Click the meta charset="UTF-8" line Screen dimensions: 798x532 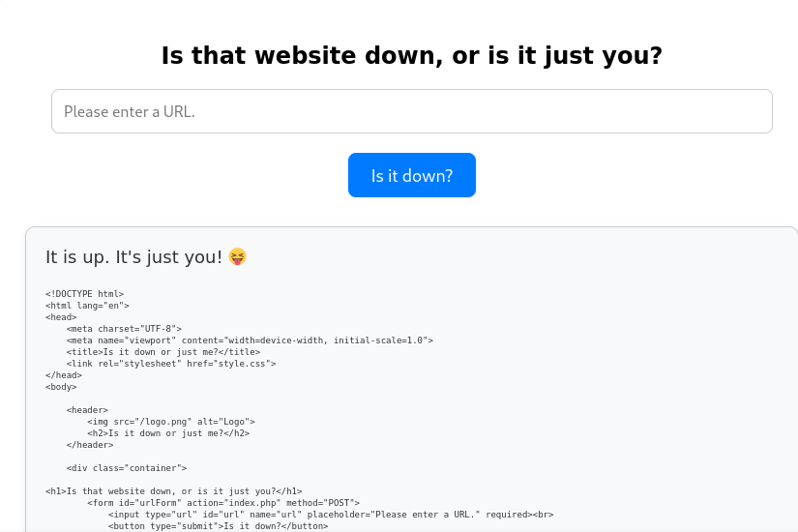124,329
